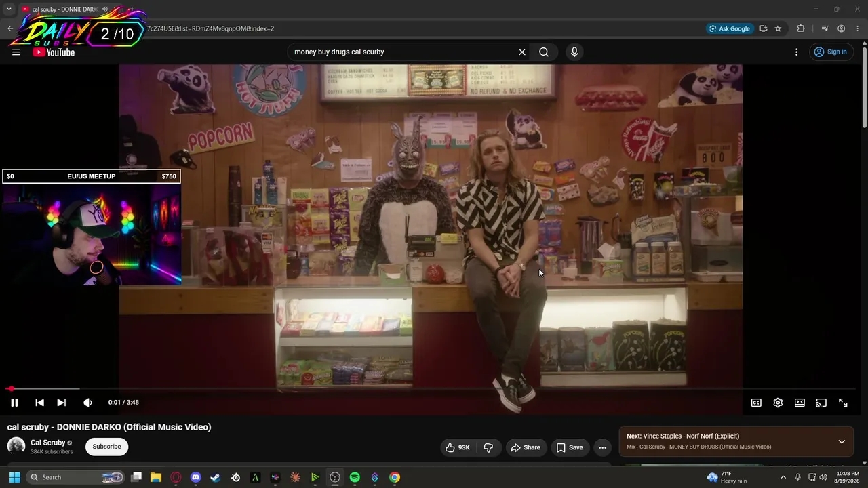Open Spotify from the taskbar
This screenshot has height=488, width=868.
pos(355,477)
